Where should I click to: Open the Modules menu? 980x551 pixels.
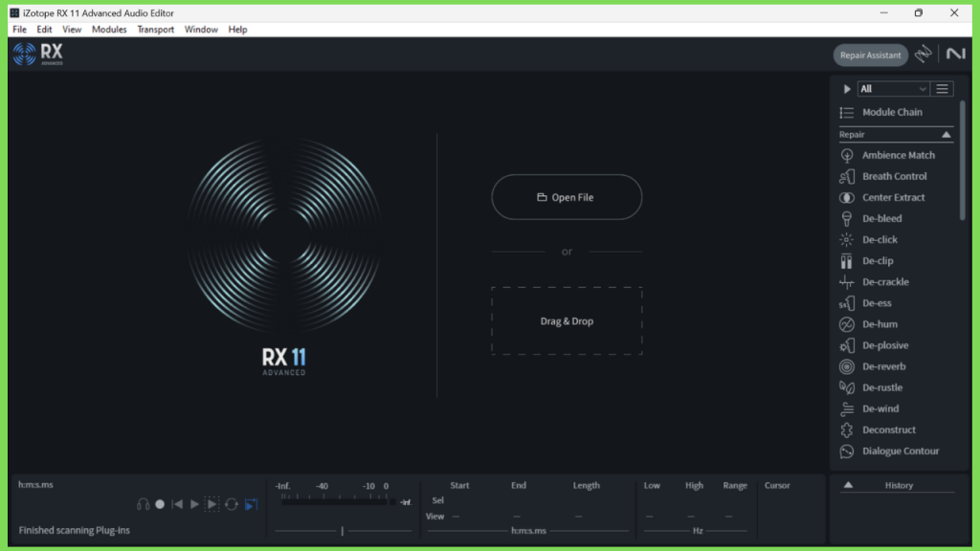pos(109,30)
